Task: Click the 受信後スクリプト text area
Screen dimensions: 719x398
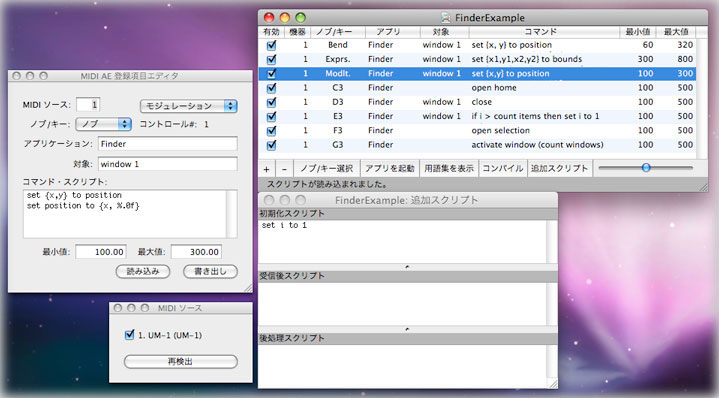Action: coord(403,304)
